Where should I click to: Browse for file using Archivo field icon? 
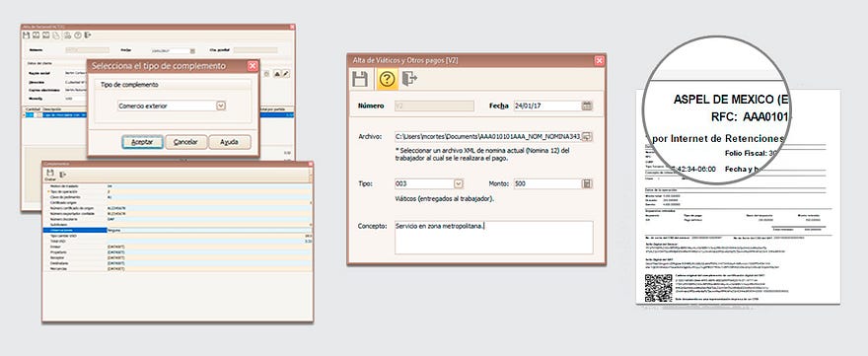(x=587, y=136)
